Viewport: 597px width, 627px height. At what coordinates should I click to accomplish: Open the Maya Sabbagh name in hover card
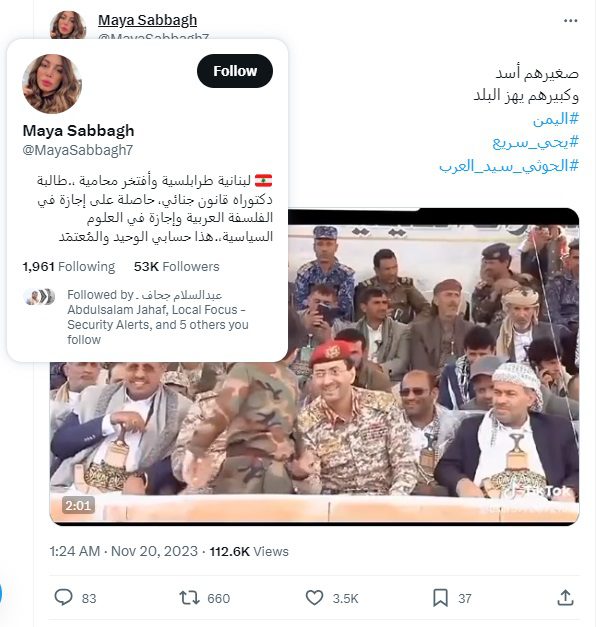78,131
